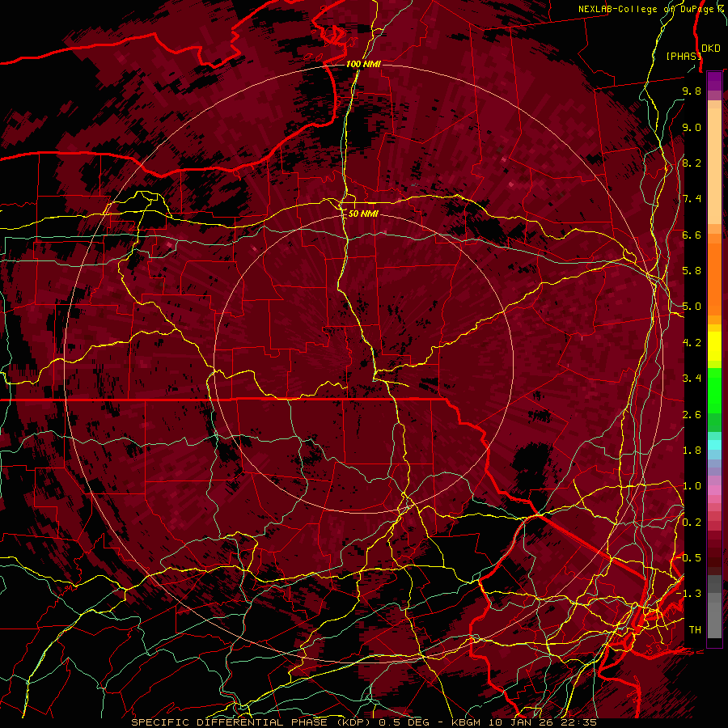Click the 0.2 scale value
Image resolution: width=728 pixels, height=728 pixels.
[x=692, y=523]
